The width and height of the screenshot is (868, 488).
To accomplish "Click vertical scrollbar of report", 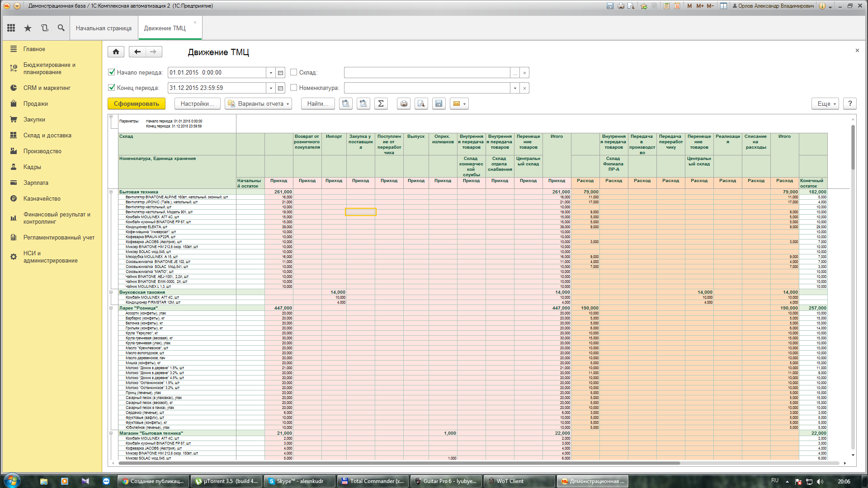I will 853,147.
